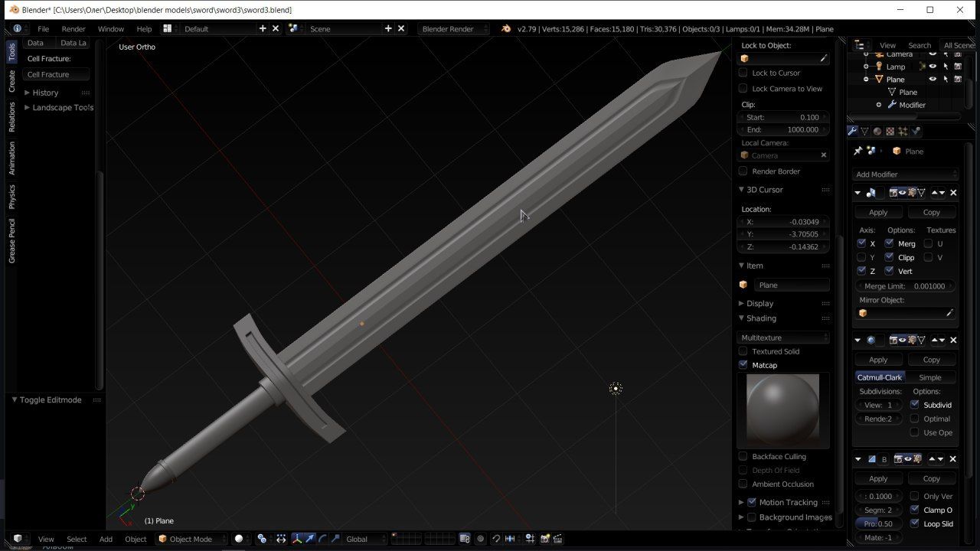Click OpenGL render camera icon in header
980x551 pixels.
[x=545, y=539]
